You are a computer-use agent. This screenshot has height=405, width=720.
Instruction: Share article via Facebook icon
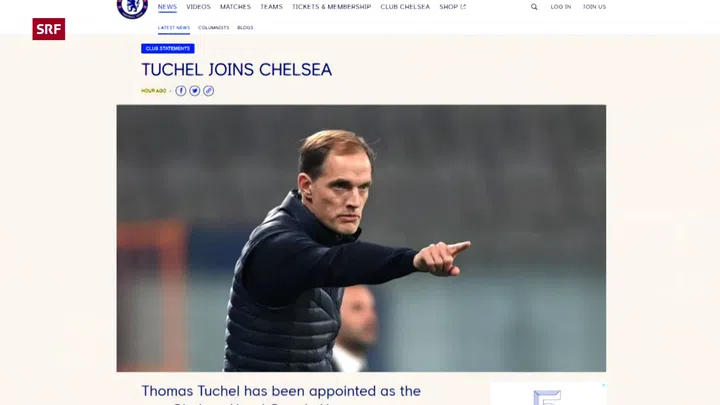pos(181,91)
